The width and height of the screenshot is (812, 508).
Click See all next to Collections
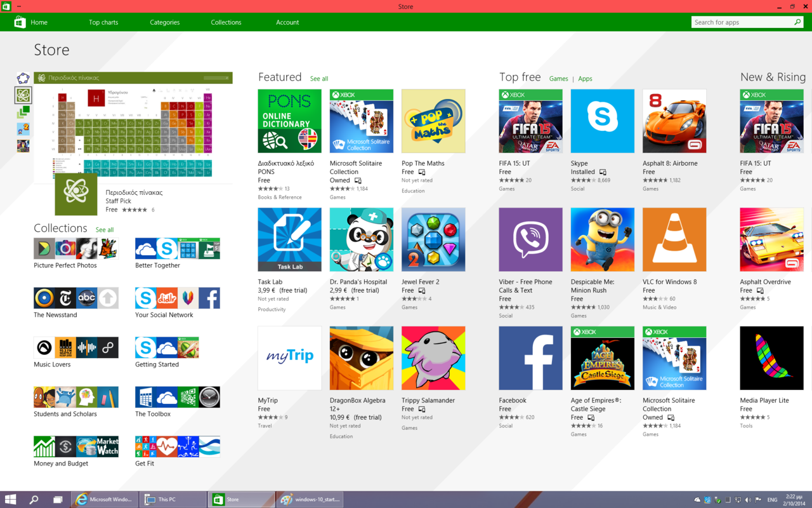[x=105, y=230]
